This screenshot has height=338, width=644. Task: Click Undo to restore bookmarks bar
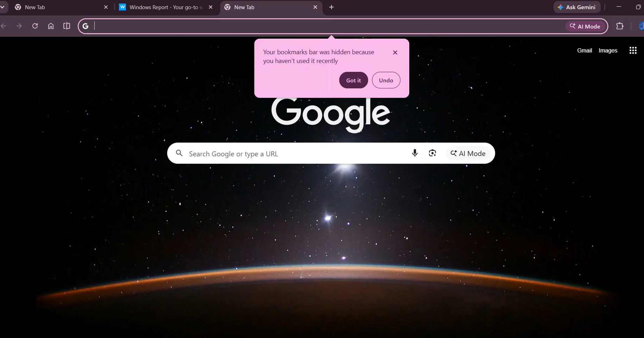(386, 80)
